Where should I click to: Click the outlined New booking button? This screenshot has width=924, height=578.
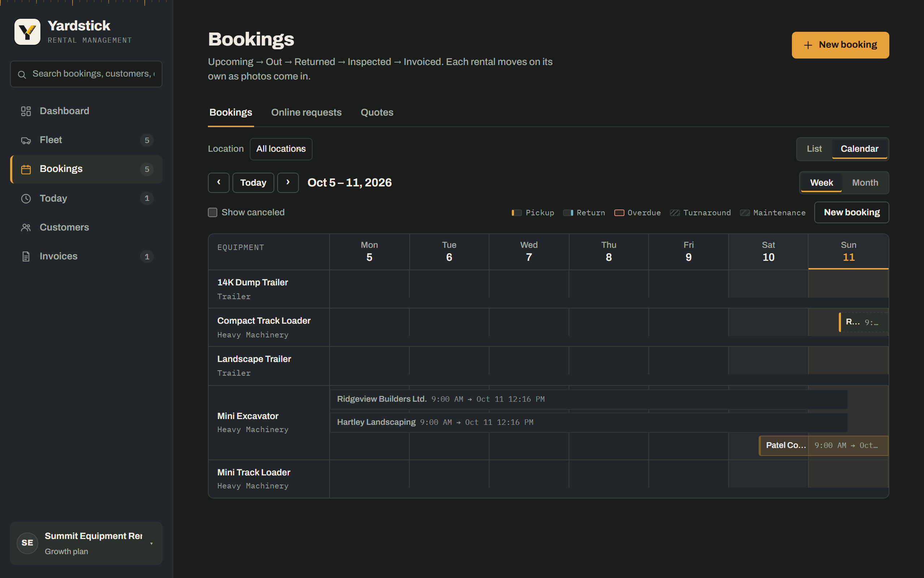point(851,212)
